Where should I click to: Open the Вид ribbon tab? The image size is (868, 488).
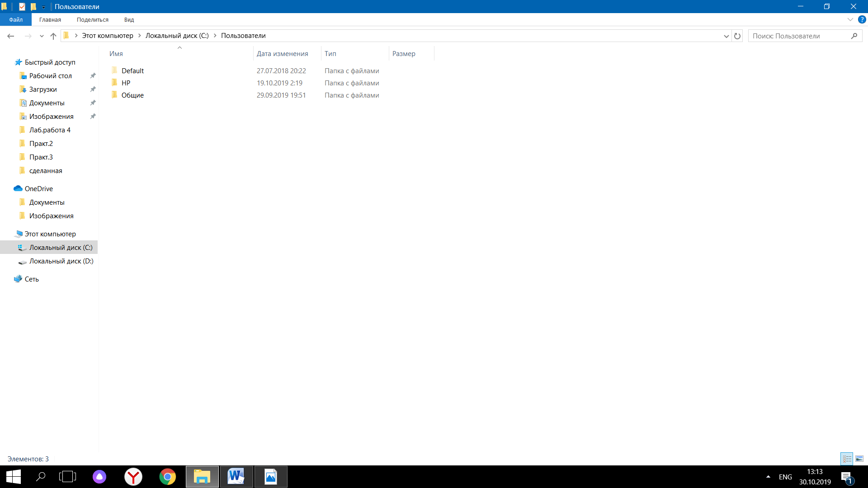click(x=129, y=19)
